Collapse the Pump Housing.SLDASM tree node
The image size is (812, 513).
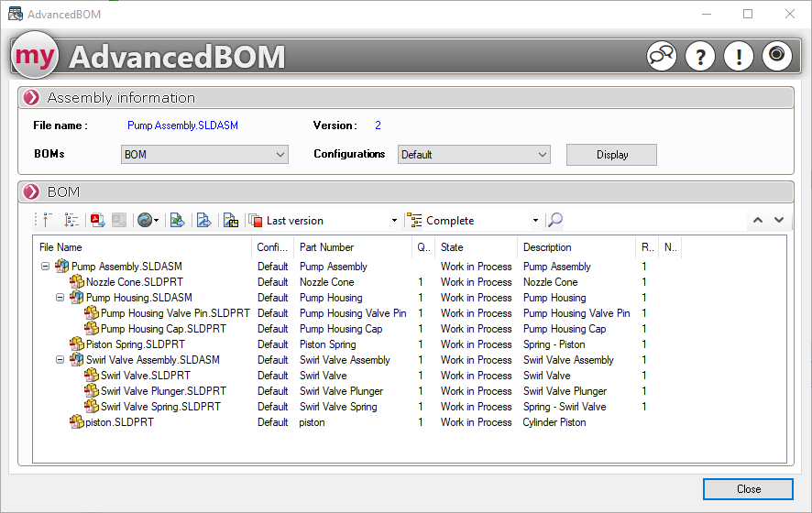[60, 298]
